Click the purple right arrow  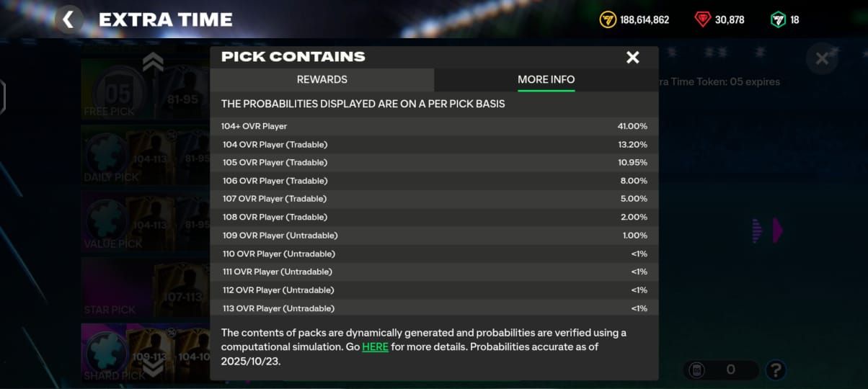(x=776, y=231)
